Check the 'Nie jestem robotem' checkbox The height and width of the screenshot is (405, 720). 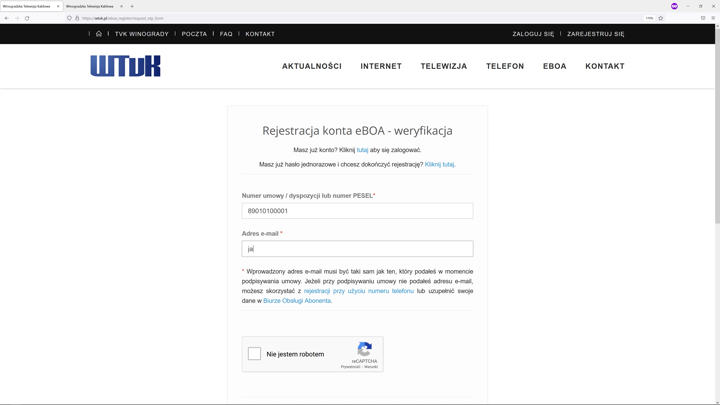pyautogui.click(x=254, y=354)
